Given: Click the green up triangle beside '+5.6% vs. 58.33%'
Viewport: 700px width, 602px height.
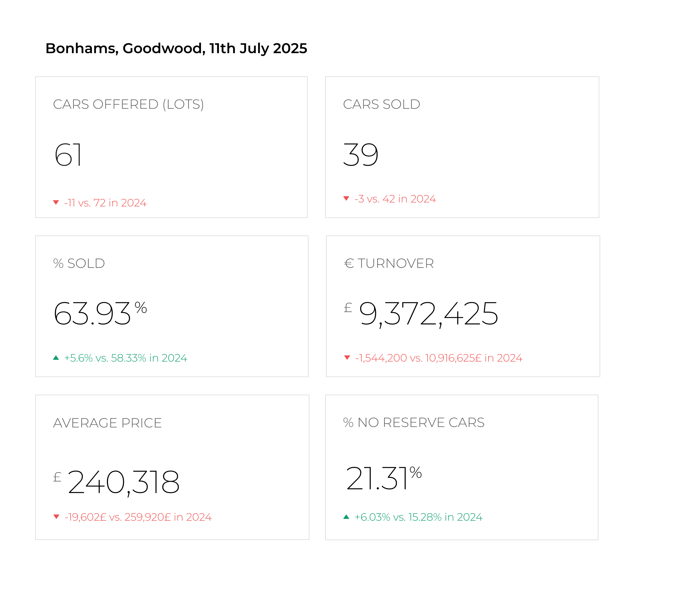Looking at the screenshot, I should click(x=56, y=357).
